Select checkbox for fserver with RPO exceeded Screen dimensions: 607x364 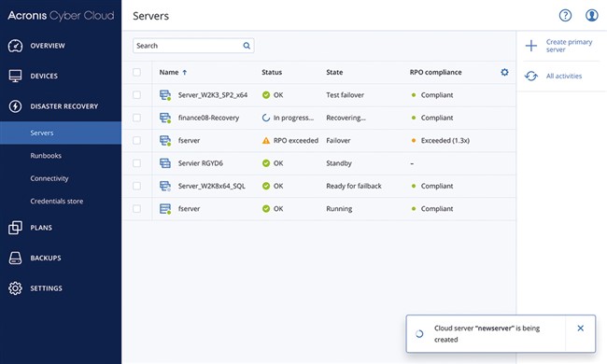click(x=136, y=140)
